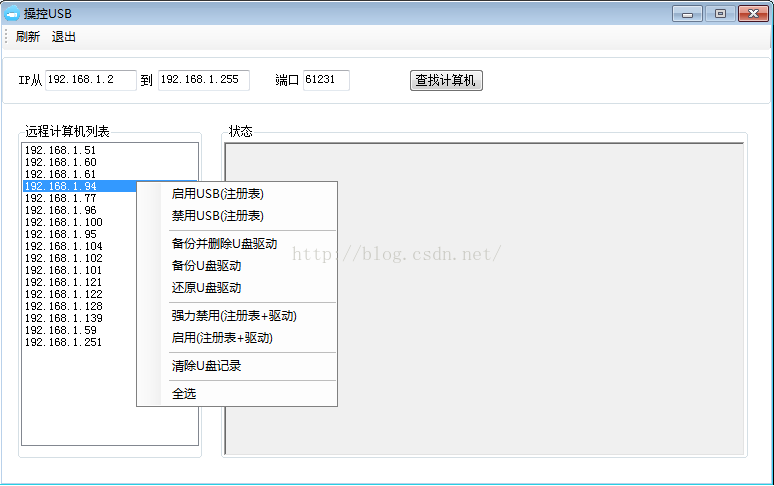Select highlighted computer 192.168.1.94
The height and width of the screenshot is (486, 774).
tap(79, 186)
